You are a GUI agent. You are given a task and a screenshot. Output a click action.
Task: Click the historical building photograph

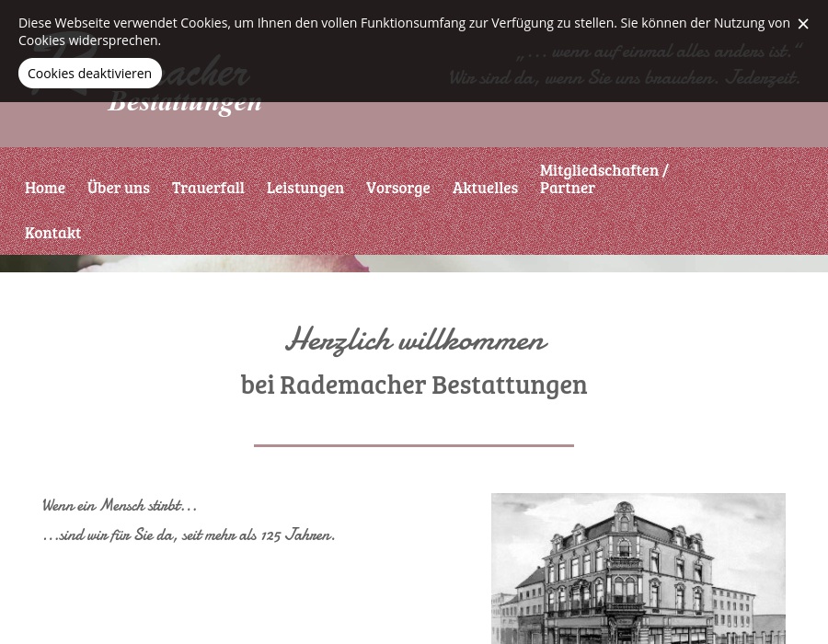(x=638, y=569)
